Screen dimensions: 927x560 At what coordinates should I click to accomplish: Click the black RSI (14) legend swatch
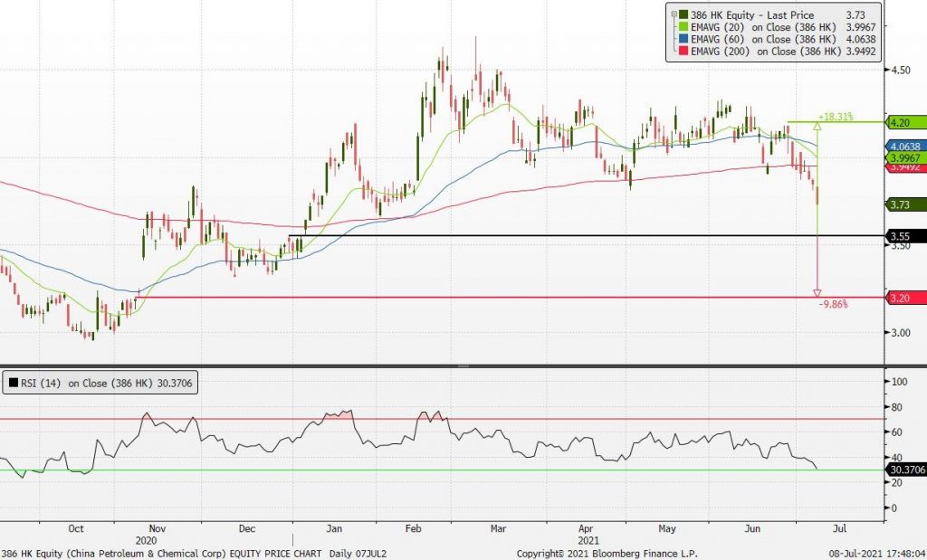pos(14,384)
